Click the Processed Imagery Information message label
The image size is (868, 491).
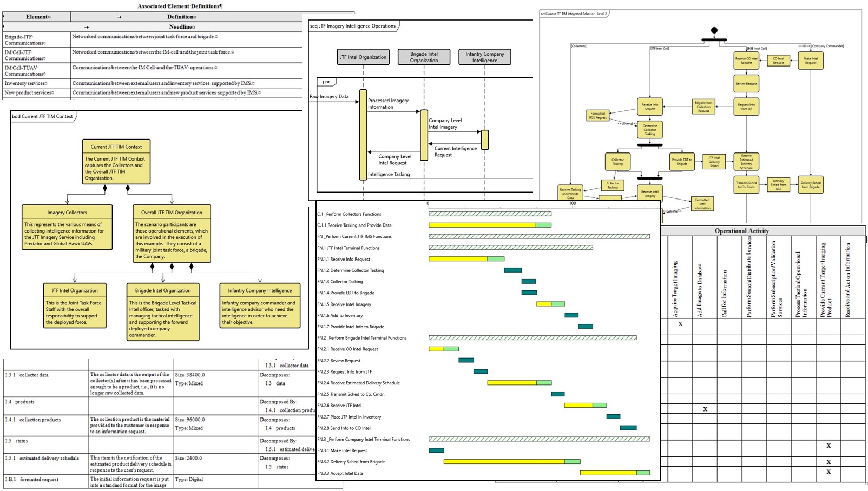click(x=388, y=104)
